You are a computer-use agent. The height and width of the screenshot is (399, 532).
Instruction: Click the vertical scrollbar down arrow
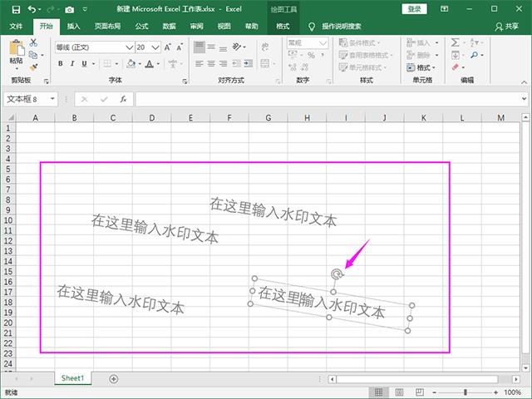coord(525,367)
